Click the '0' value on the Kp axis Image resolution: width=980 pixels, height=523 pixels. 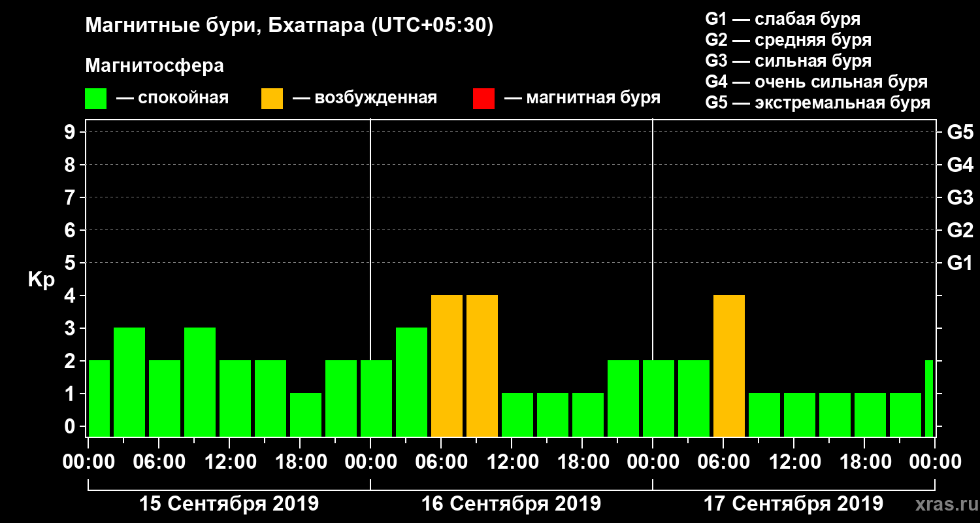click(x=71, y=426)
